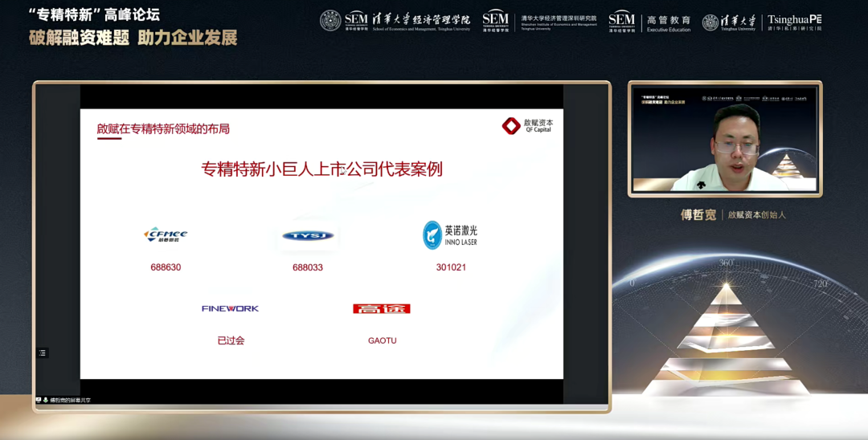Click stock code 688033
The image size is (868, 440).
[x=308, y=267]
